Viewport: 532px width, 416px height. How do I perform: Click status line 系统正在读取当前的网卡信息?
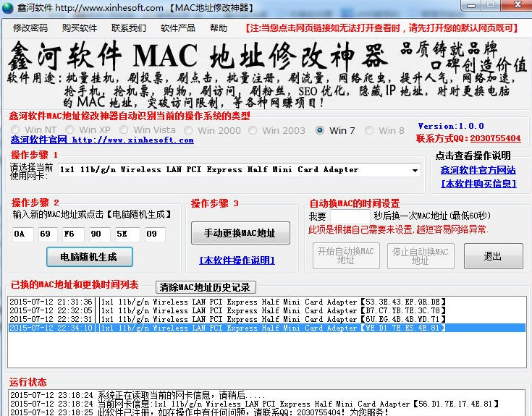click(138, 395)
